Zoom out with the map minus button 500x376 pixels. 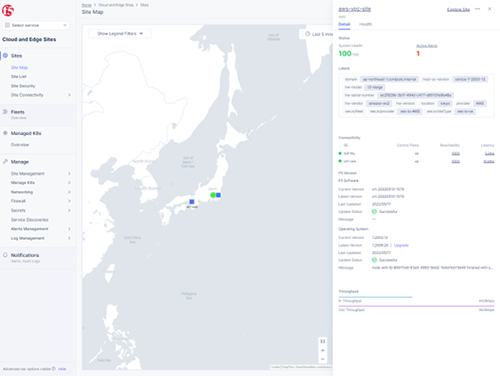click(323, 359)
